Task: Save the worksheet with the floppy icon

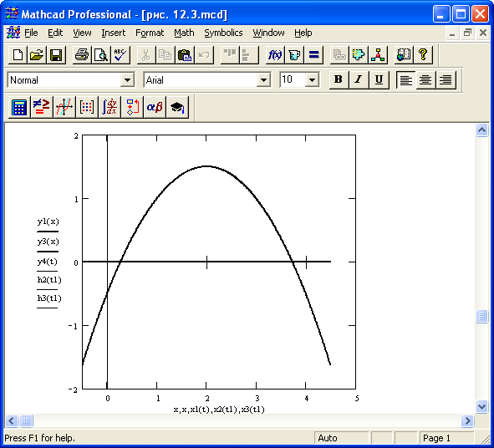Action: point(56,55)
